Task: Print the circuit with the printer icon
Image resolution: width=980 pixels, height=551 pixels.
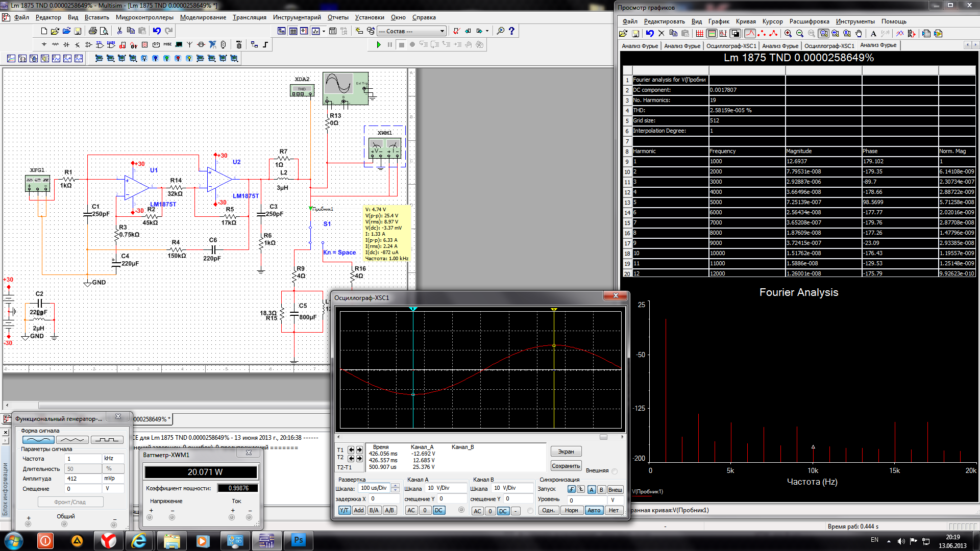Action: point(92,31)
